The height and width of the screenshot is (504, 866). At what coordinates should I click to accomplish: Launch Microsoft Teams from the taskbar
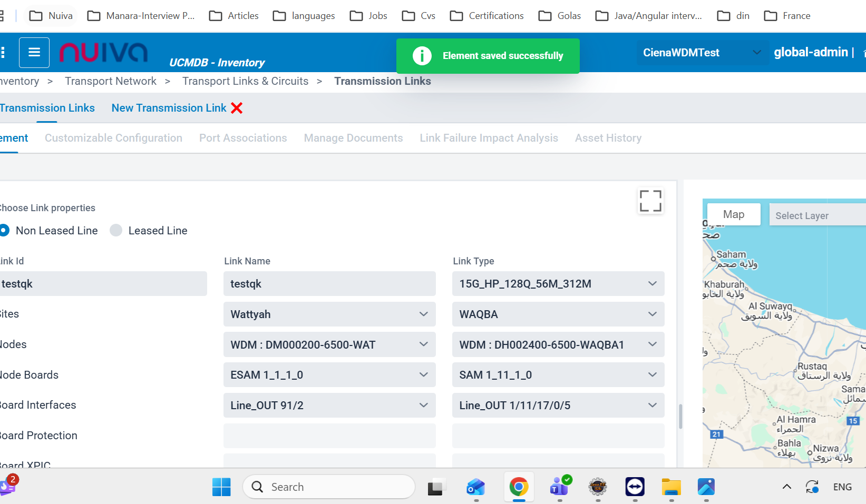(x=559, y=487)
